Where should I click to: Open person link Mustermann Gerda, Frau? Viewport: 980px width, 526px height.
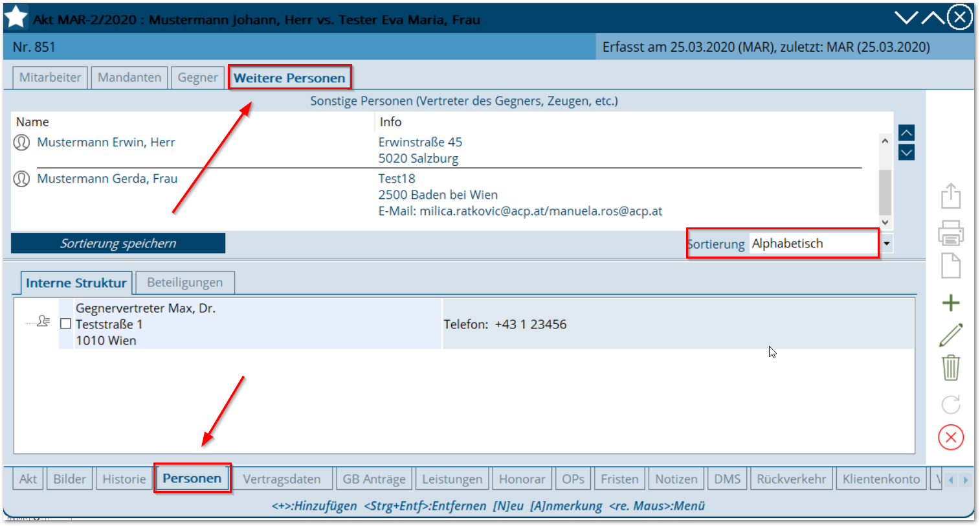(107, 179)
